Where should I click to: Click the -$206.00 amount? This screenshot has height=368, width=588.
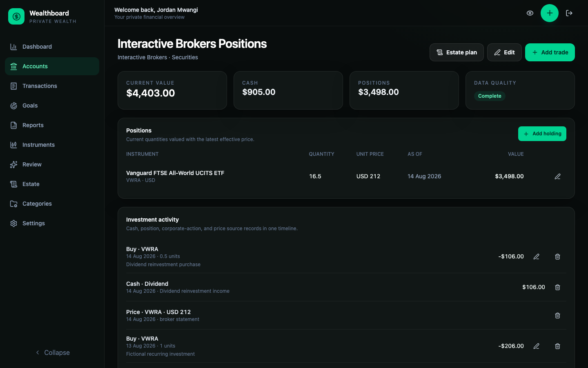coord(511,346)
